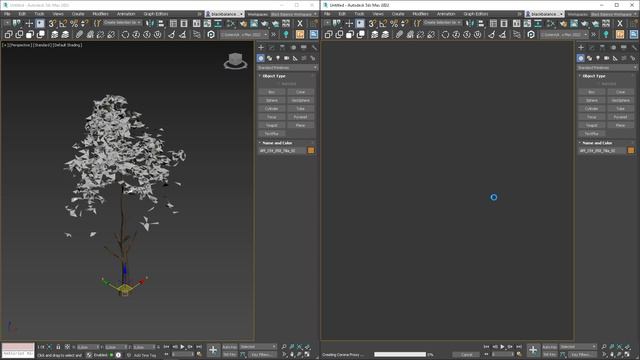Activate Select Object tool in left window
Screen dimensions: 640x360
coord(40,24)
